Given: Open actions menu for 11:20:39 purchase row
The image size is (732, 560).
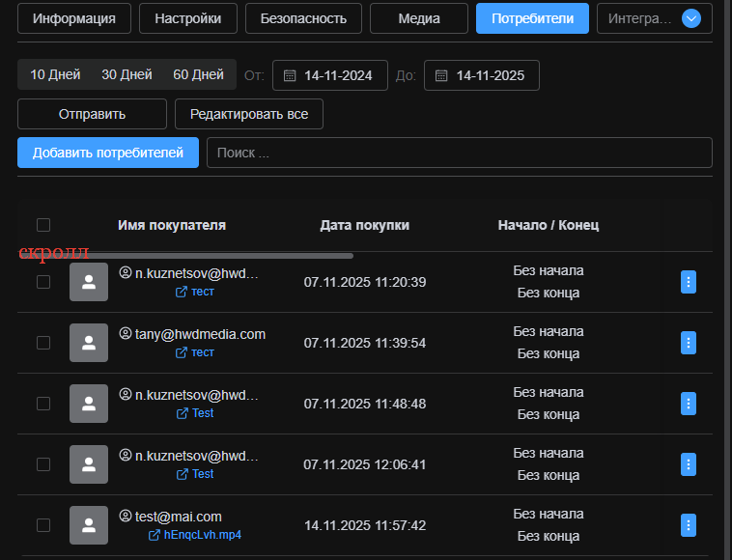Looking at the screenshot, I should click(689, 282).
